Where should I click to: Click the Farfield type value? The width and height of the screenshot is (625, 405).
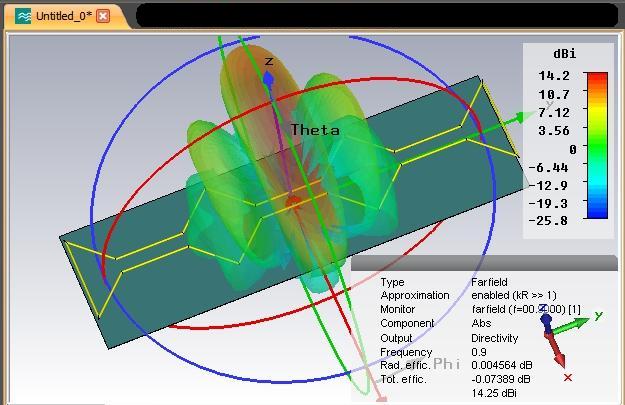(x=489, y=282)
